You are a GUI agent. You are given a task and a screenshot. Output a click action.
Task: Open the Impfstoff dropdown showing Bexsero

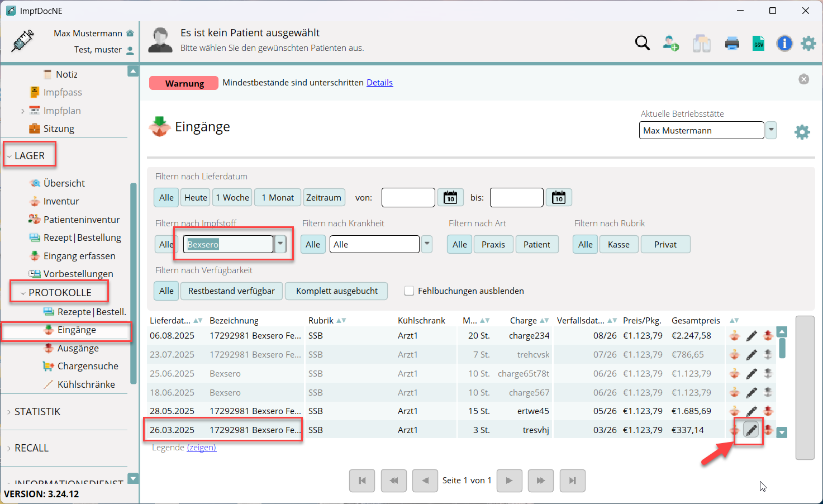pyautogui.click(x=280, y=244)
